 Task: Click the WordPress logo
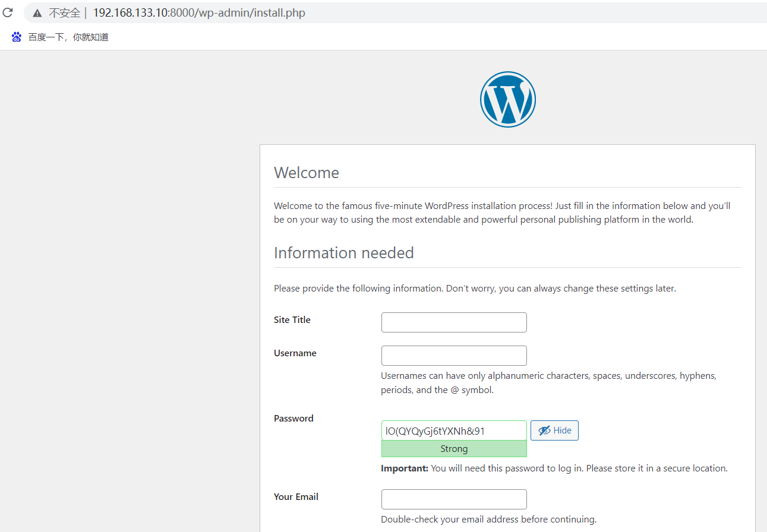pos(508,99)
